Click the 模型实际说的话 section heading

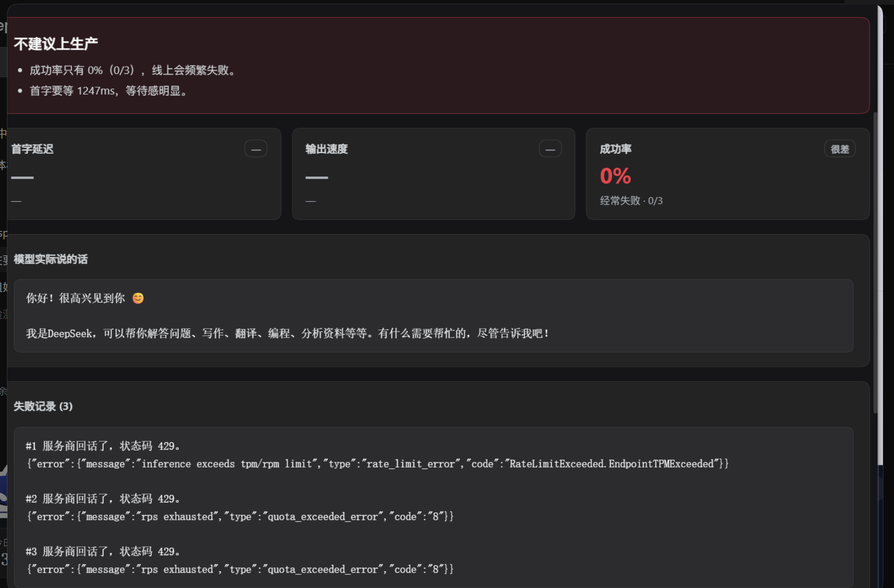click(x=51, y=259)
